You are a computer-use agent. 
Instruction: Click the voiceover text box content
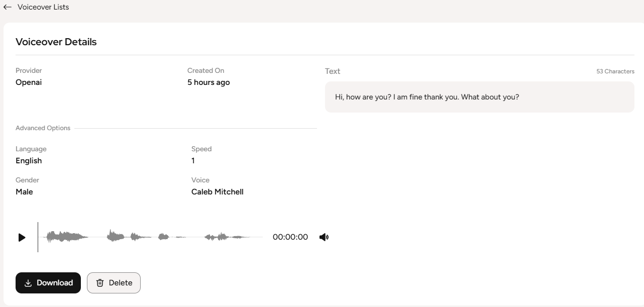point(426,97)
